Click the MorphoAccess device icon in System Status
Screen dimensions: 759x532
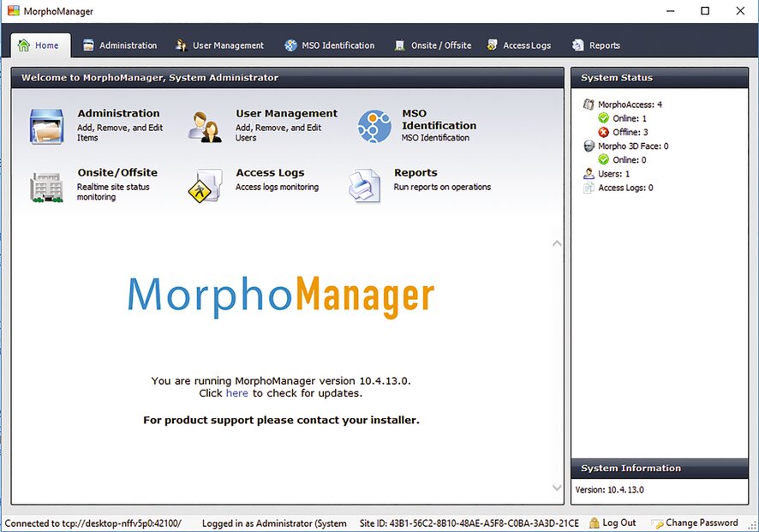[589, 105]
